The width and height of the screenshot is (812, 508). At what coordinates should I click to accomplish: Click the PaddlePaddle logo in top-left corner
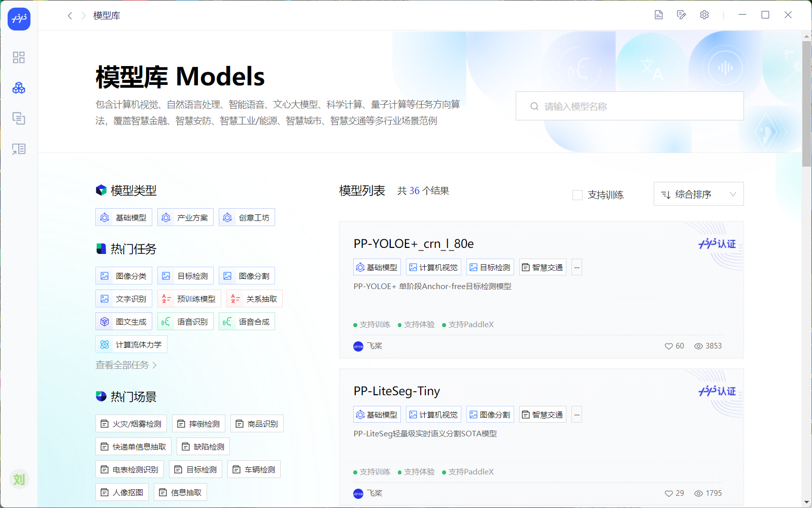pos(19,19)
